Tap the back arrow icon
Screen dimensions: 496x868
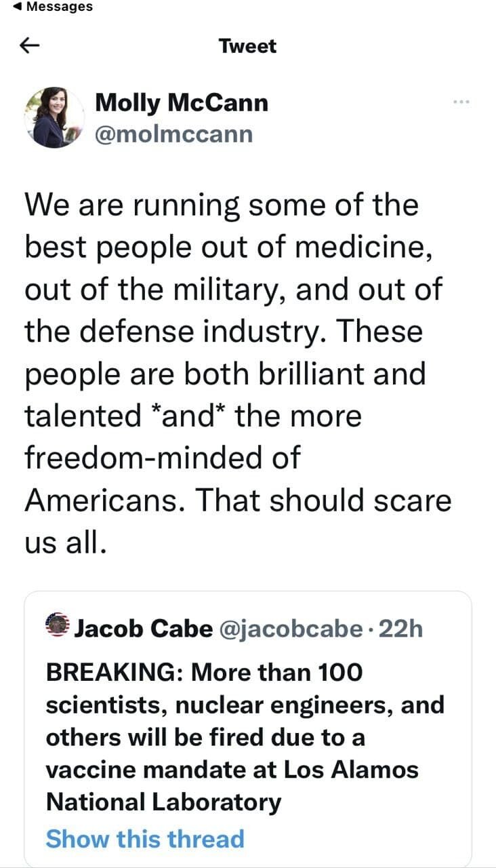pos(30,46)
